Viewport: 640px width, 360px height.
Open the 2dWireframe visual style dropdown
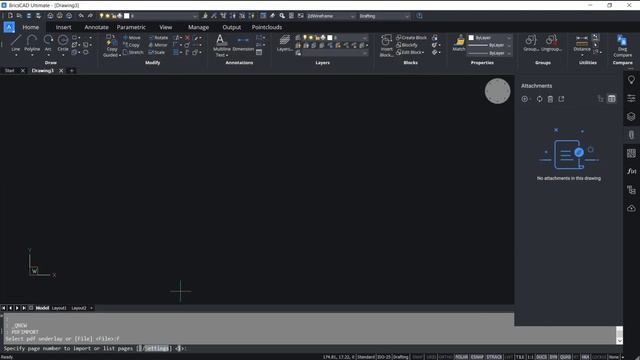pos(330,16)
